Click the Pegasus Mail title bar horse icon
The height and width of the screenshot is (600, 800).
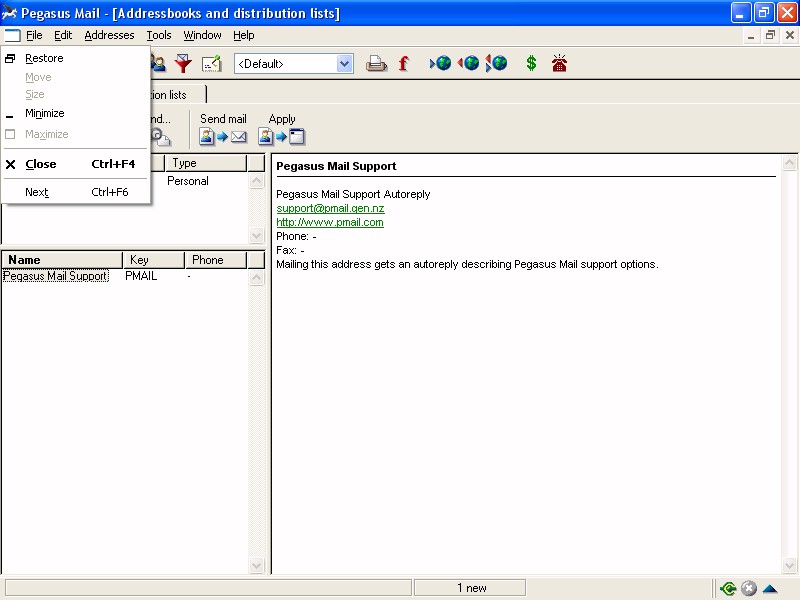pyautogui.click(x=9, y=13)
